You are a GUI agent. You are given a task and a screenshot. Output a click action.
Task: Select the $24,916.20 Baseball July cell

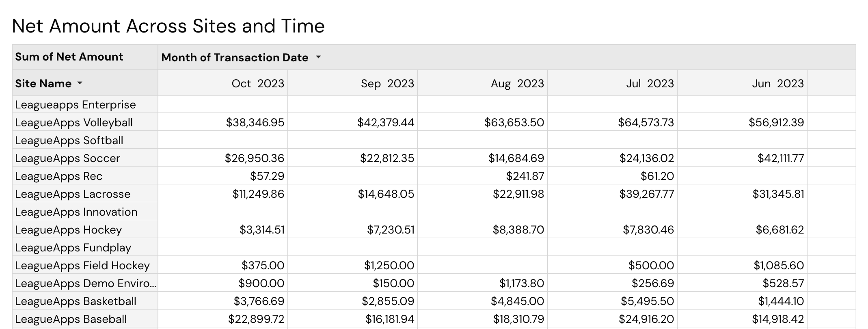(x=646, y=319)
